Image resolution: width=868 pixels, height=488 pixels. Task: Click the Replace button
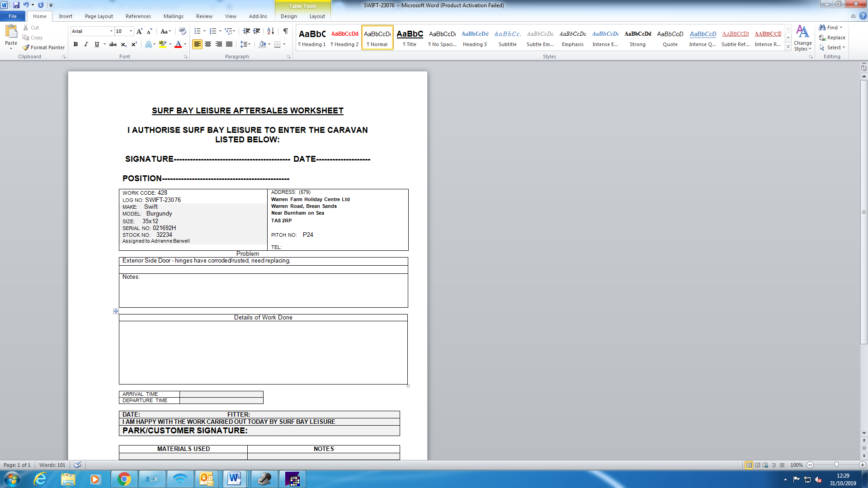pyautogui.click(x=832, y=38)
